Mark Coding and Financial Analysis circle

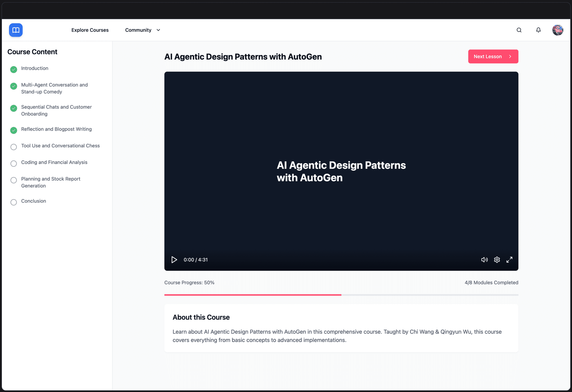[x=14, y=164]
